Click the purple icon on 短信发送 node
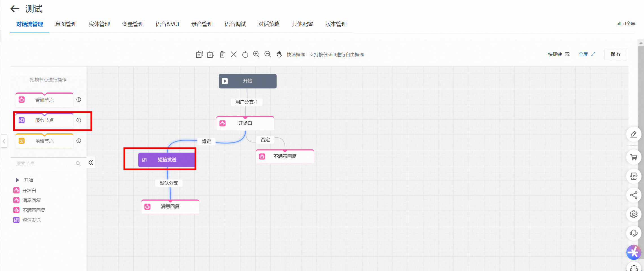The height and width of the screenshot is (271, 644). pyautogui.click(x=144, y=160)
